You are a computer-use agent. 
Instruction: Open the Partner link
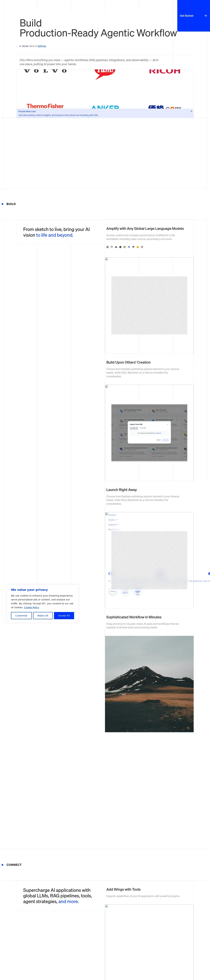[112, 515]
